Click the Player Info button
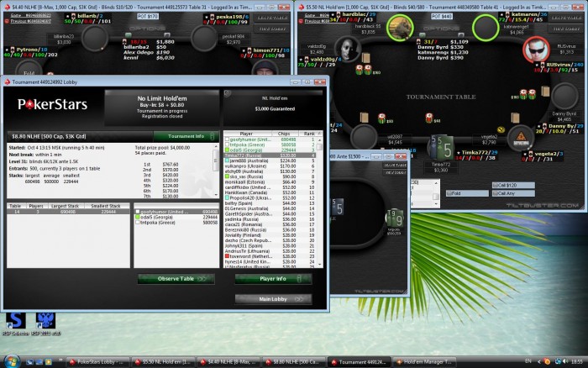This screenshot has height=368, width=588. click(x=273, y=279)
